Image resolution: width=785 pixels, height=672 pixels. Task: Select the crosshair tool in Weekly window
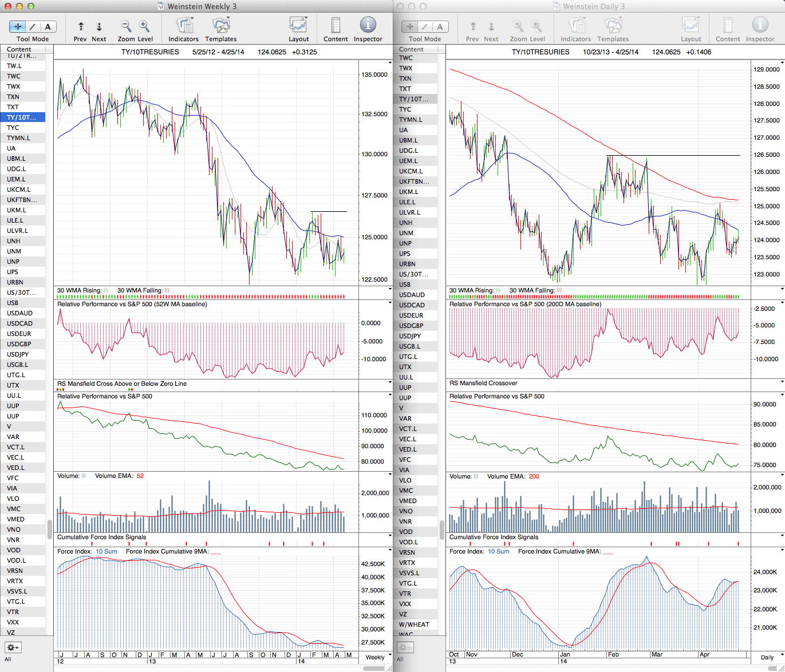18,27
